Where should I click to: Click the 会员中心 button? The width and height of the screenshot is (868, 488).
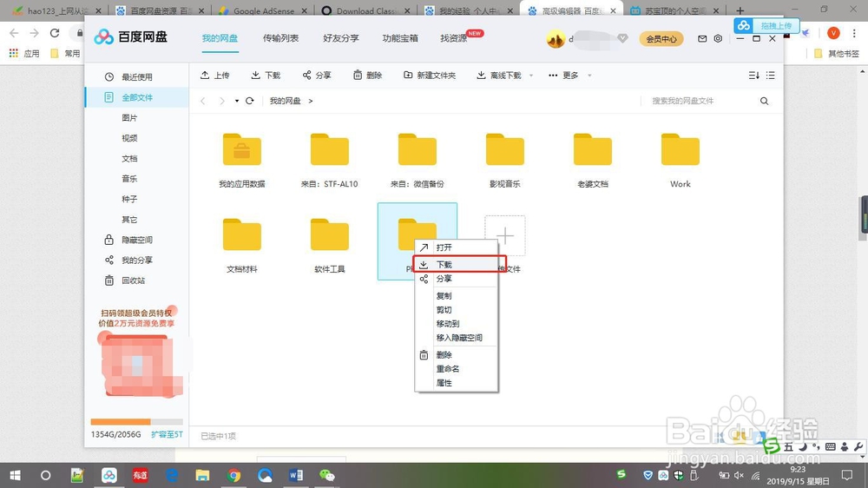[661, 39]
